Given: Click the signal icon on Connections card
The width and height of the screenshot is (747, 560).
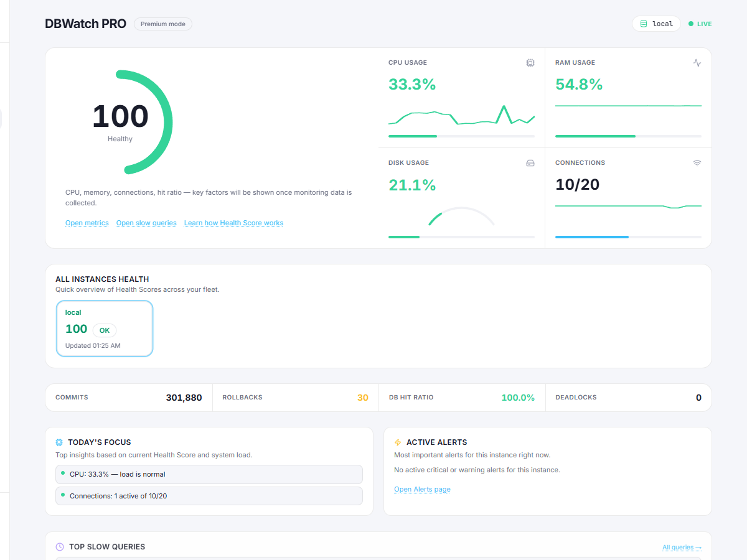Looking at the screenshot, I should [x=697, y=162].
